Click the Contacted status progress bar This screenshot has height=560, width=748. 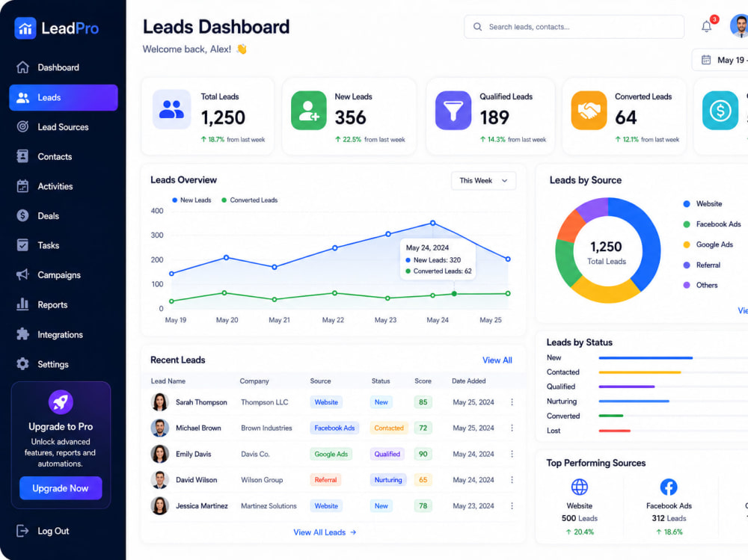tap(640, 372)
